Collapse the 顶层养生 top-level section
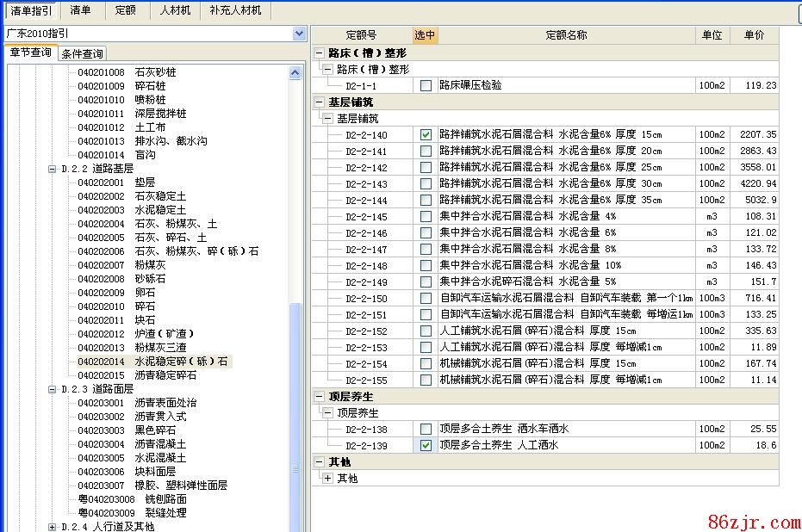This screenshot has width=802, height=532. [320, 397]
